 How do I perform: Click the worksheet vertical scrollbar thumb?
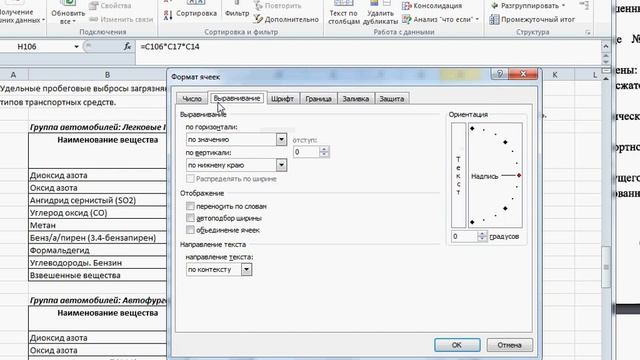(x=606, y=267)
